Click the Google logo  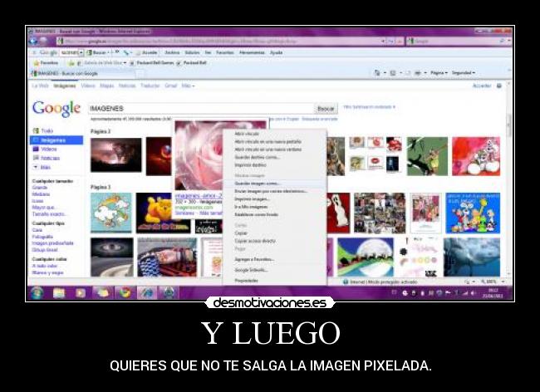click(56, 109)
